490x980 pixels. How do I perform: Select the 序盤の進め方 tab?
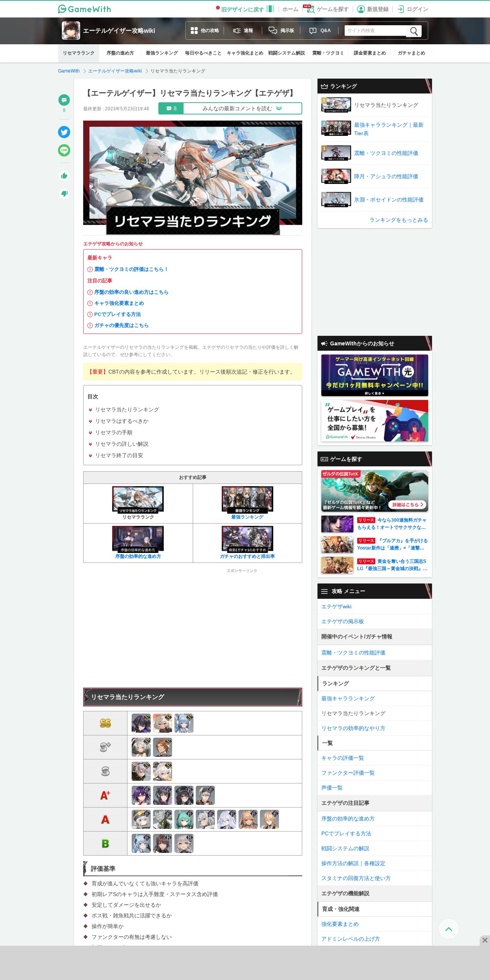pos(120,53)
